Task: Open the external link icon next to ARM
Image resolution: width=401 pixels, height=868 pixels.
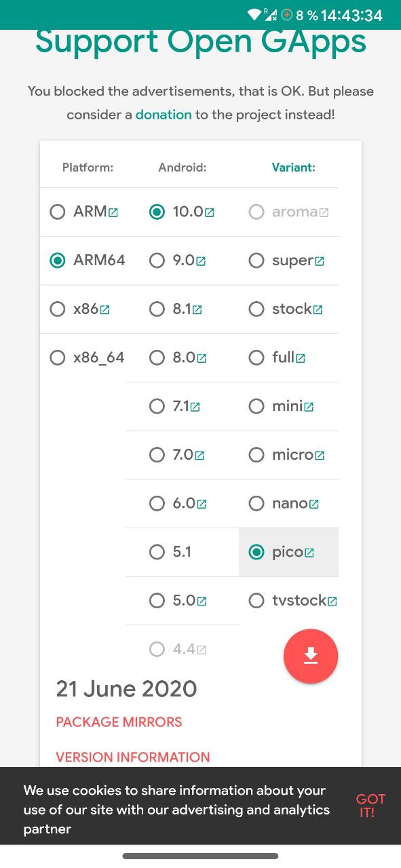Action: (x=113, y=212)
